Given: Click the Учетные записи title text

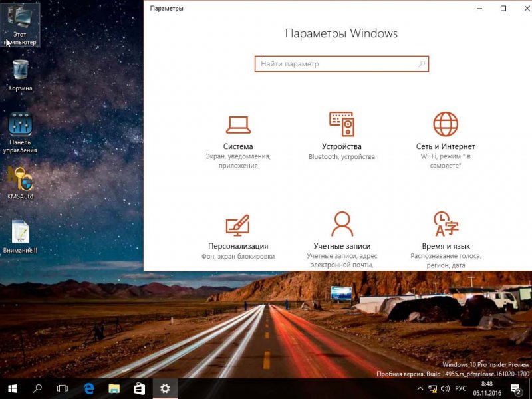Looking at the screenshot, I should [342, 246].
